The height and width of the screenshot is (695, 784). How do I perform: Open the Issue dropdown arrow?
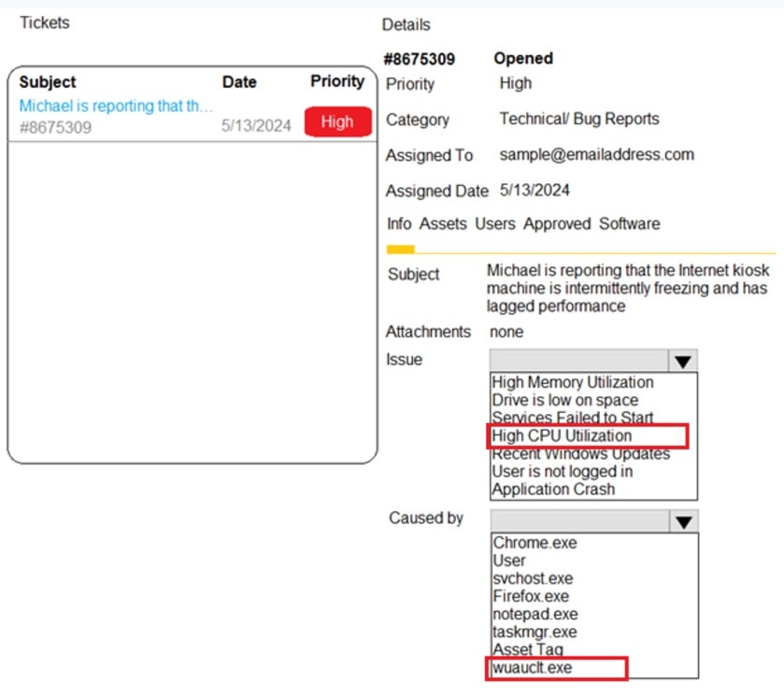[x=681, y=360]
